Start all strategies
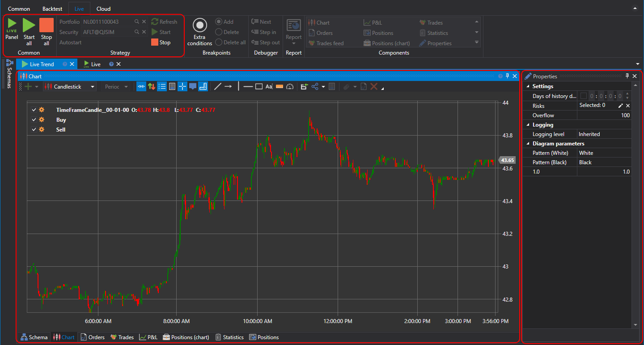644x345 pixels. click(29, 32)
